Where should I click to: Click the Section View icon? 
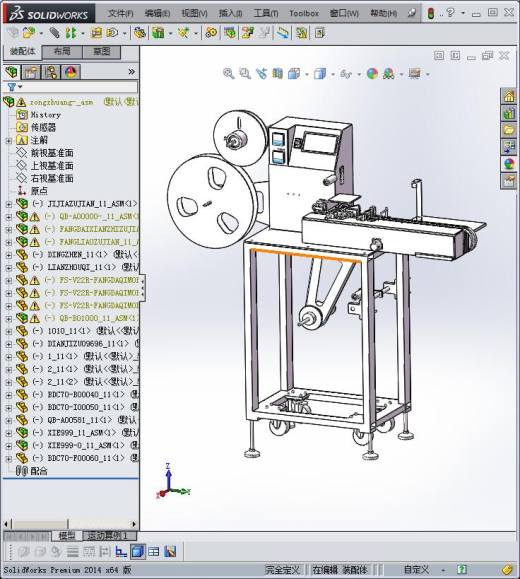pyautogui.click(x=277, y=74)
